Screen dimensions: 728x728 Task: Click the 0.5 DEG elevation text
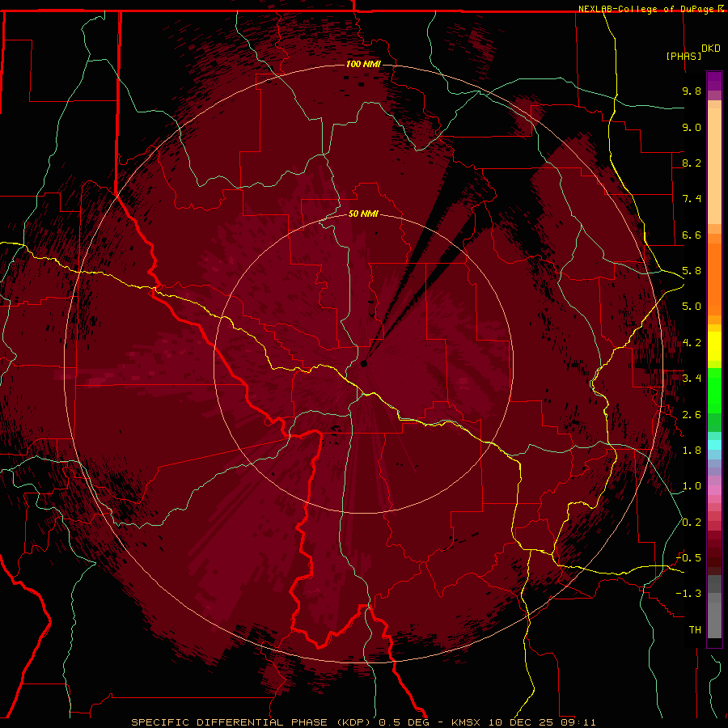[x=404, y=722]
